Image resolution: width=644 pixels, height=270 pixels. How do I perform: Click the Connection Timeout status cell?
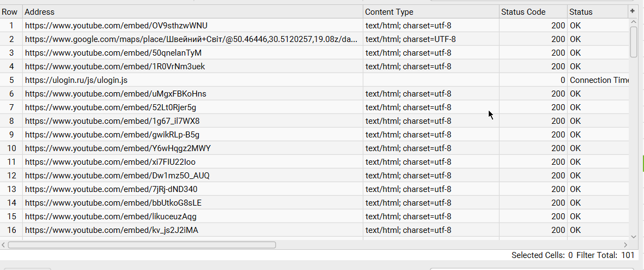point(598,80)
